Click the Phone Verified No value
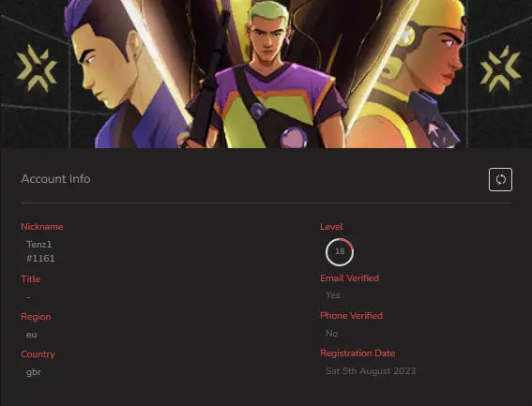532x406 pixels. [332, 334]
